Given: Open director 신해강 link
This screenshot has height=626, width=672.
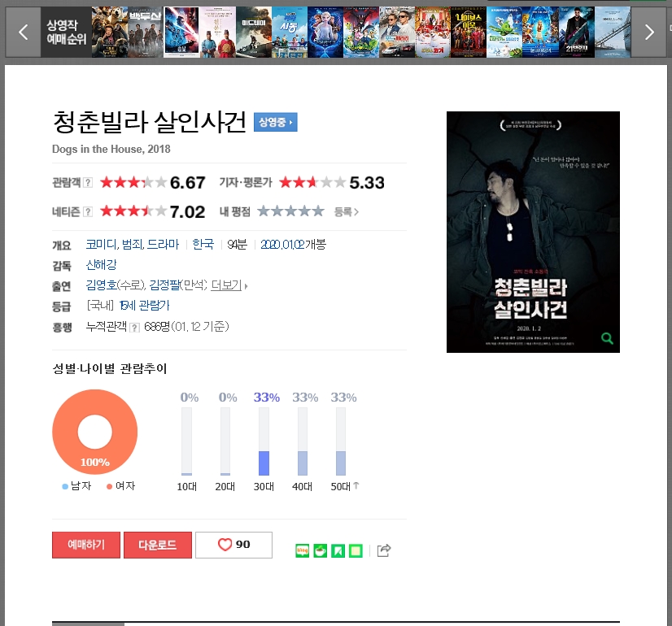Looking at the screenshot, I should tap(101, 265).
